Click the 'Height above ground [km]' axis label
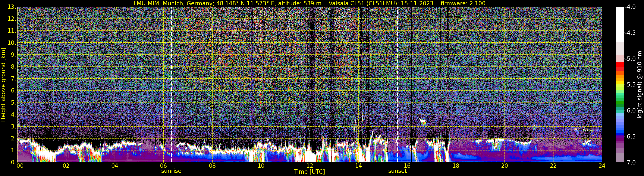The width and height of the screenshot is (644, 176). pyautogui.click(x=3, y=85)
